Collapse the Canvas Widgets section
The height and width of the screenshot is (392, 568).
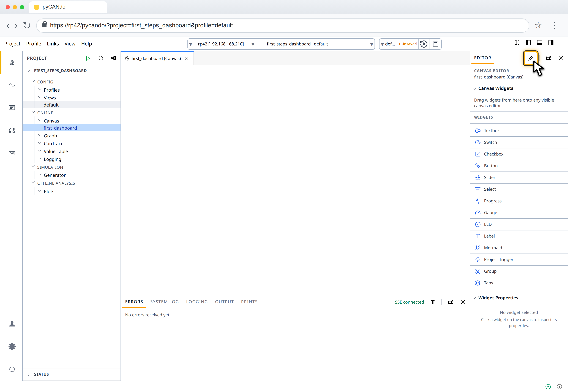click(x=474, y=88)
